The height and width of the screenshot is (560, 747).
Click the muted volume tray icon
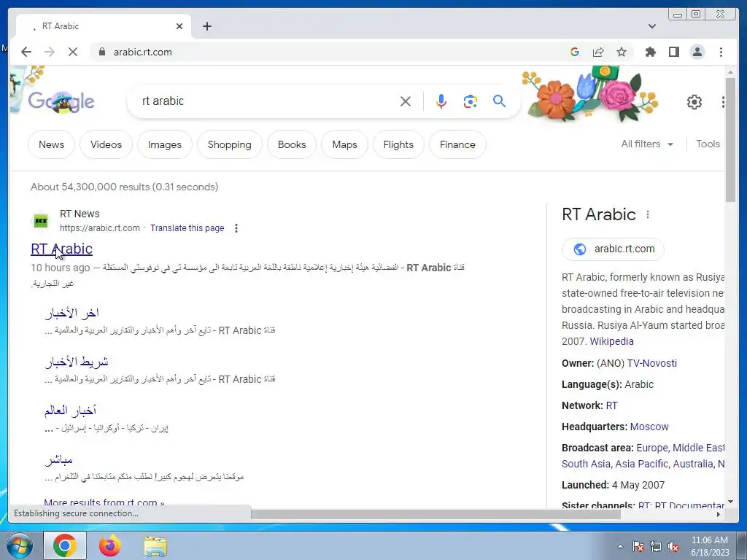(x=673, y=546)
